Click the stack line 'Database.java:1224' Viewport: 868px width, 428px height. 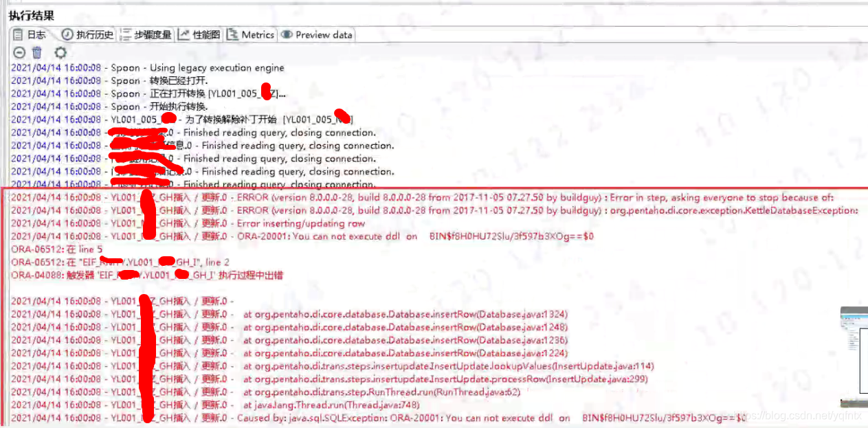[289, 353]
